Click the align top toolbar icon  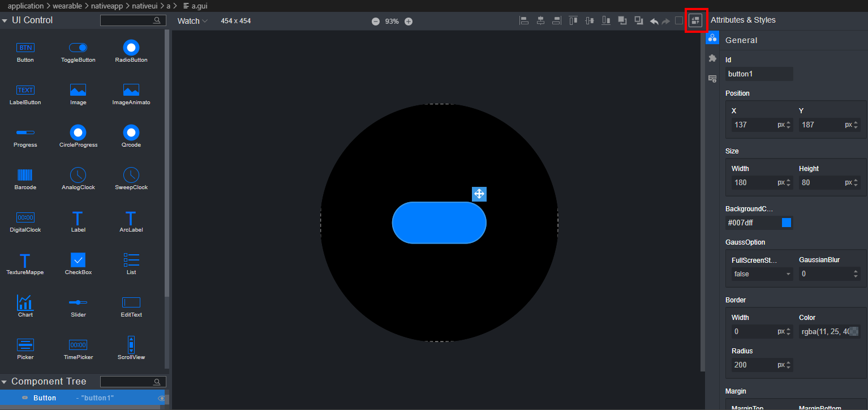click(x=573, y=21)
